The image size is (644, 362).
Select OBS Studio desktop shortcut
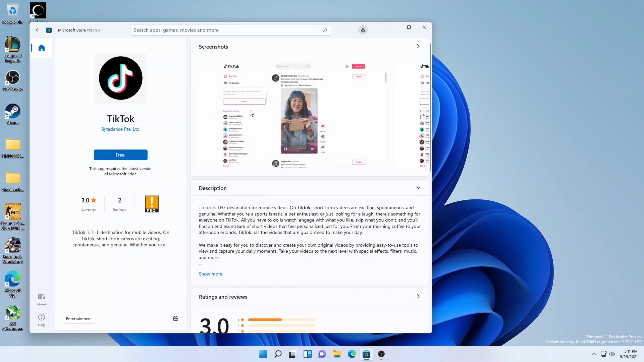[x=13, y=81]
